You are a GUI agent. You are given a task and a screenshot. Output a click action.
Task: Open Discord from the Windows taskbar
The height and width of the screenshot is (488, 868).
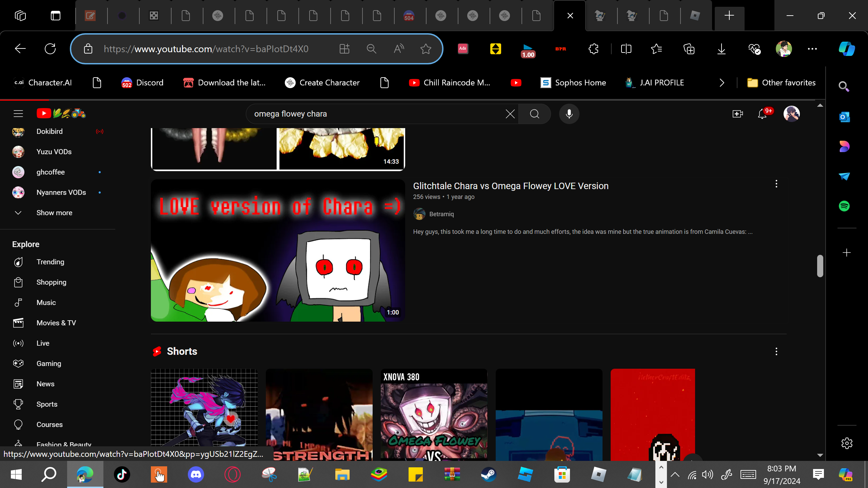[x=196, y=474]
